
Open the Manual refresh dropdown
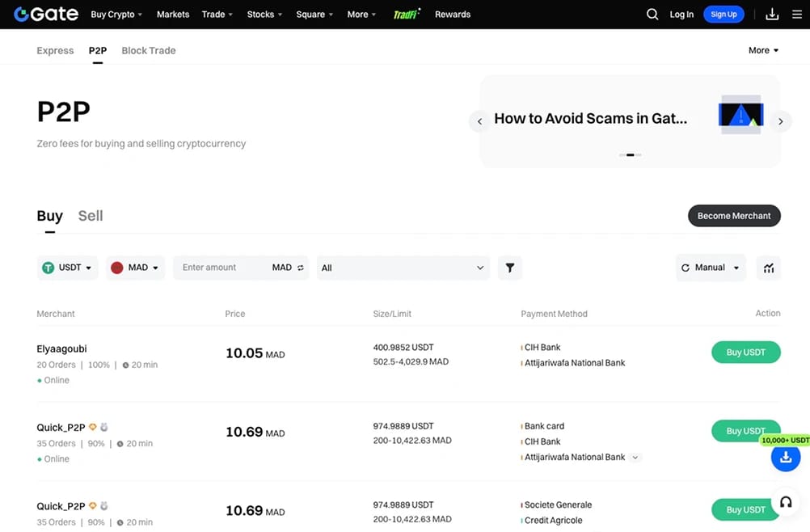(711, 268)
